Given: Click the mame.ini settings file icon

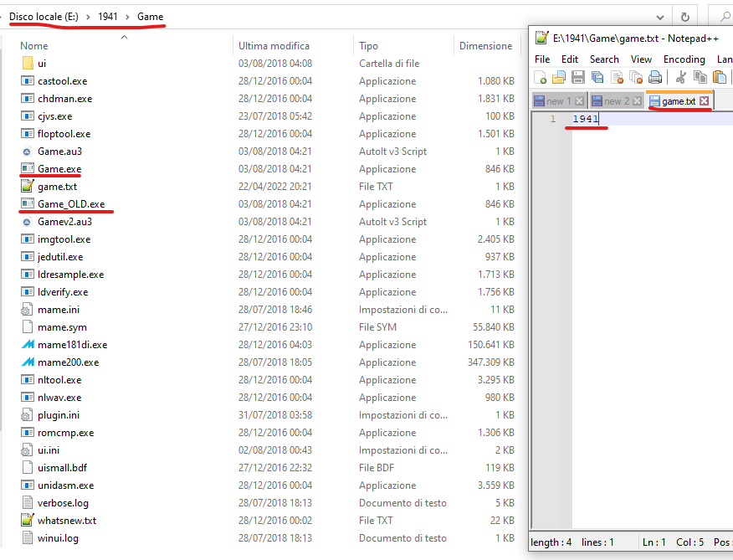Looking at the screenshot, I should [x=27, y=310].
